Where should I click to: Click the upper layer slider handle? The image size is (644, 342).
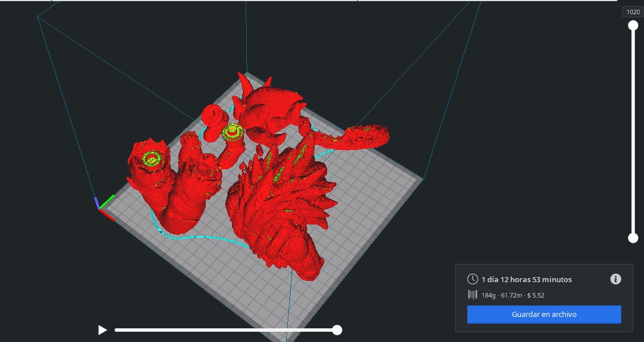[633, 26]
